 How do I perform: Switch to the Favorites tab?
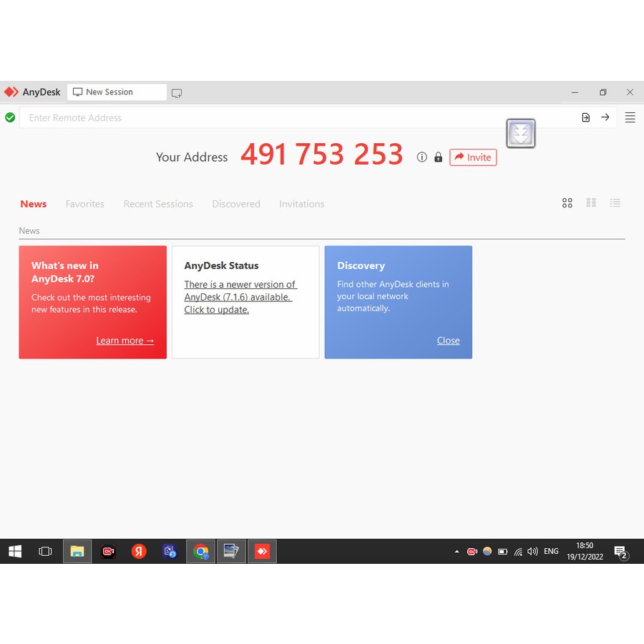84,204
